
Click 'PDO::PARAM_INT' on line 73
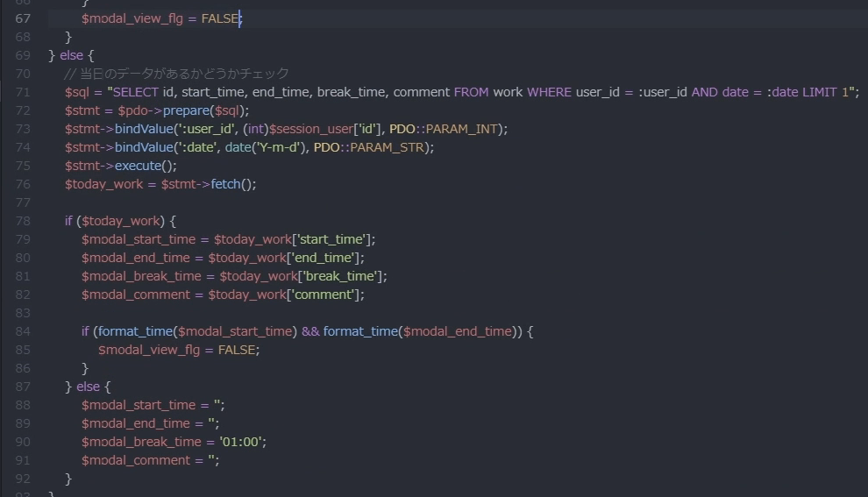(444, 129)
